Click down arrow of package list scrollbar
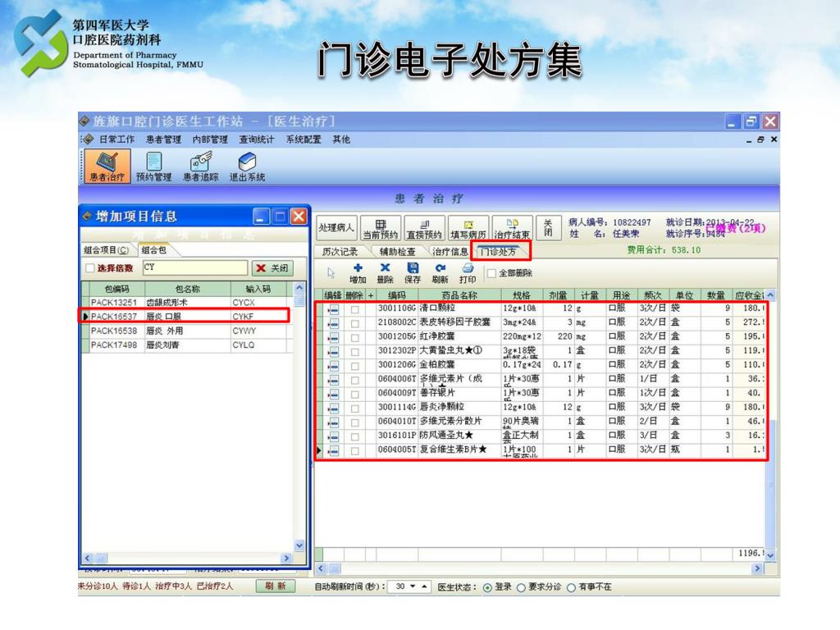840x630 pixels. point(299,546)
